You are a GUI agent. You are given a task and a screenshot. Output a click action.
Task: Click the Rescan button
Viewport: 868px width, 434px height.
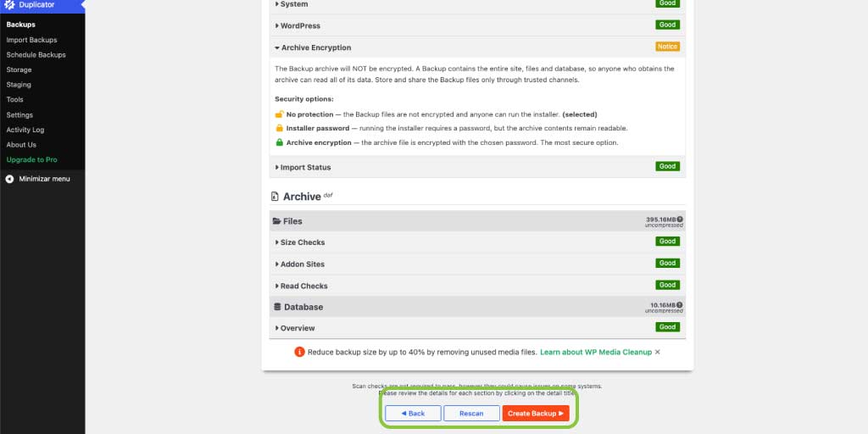click(471, 414)
